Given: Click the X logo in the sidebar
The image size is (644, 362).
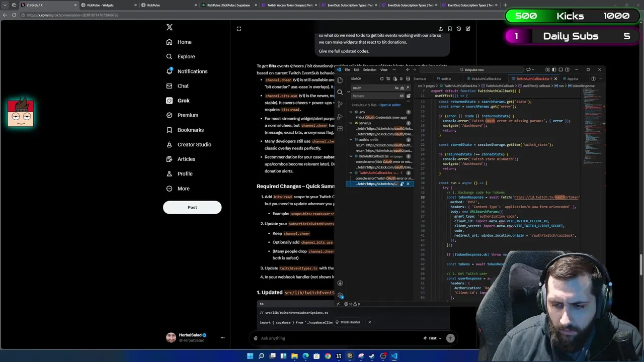Looking at the screenshot, I should [x=170, y=27].
